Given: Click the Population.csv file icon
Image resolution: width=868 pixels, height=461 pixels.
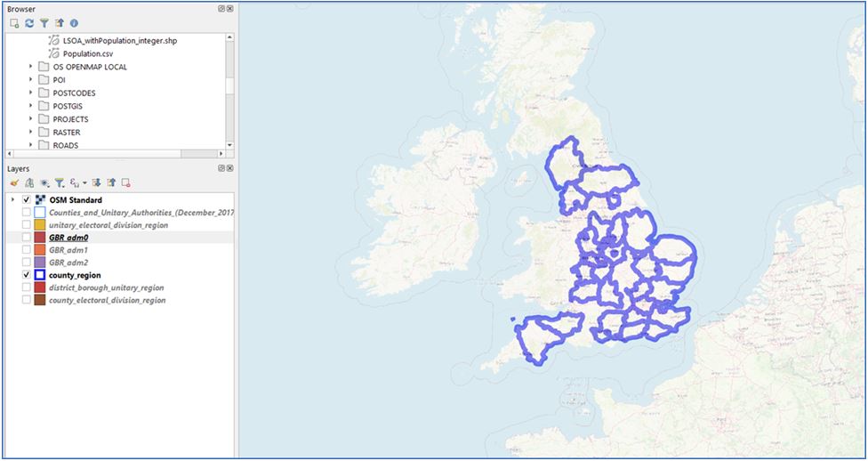Looking at the screenshot, I should [x=53, y=53].
